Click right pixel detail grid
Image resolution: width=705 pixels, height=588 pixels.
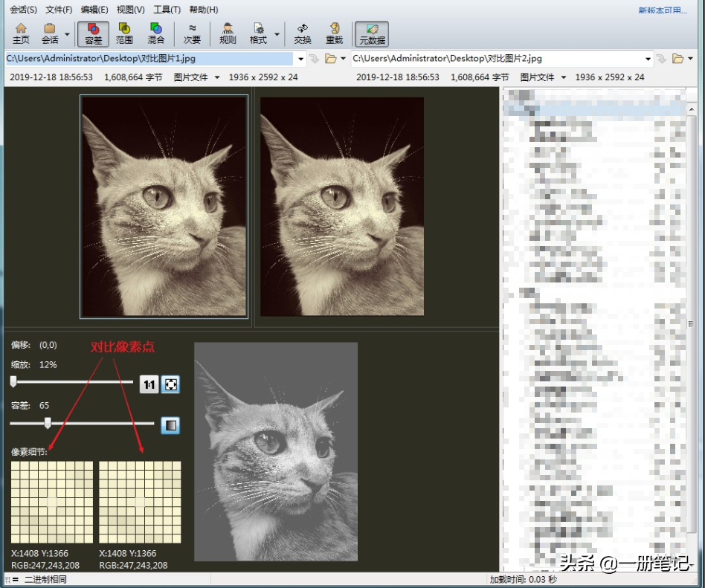140,502
